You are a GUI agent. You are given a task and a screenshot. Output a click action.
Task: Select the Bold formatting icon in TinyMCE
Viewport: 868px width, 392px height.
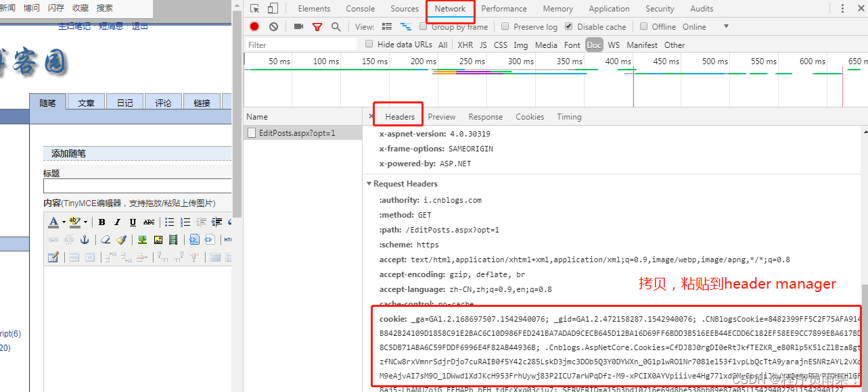click(101, 222)
